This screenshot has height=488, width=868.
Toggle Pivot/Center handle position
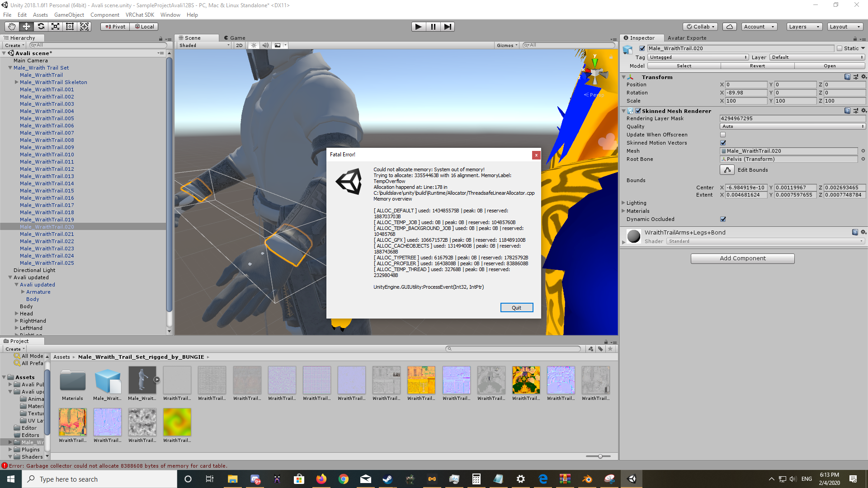(x=115, y=27)
